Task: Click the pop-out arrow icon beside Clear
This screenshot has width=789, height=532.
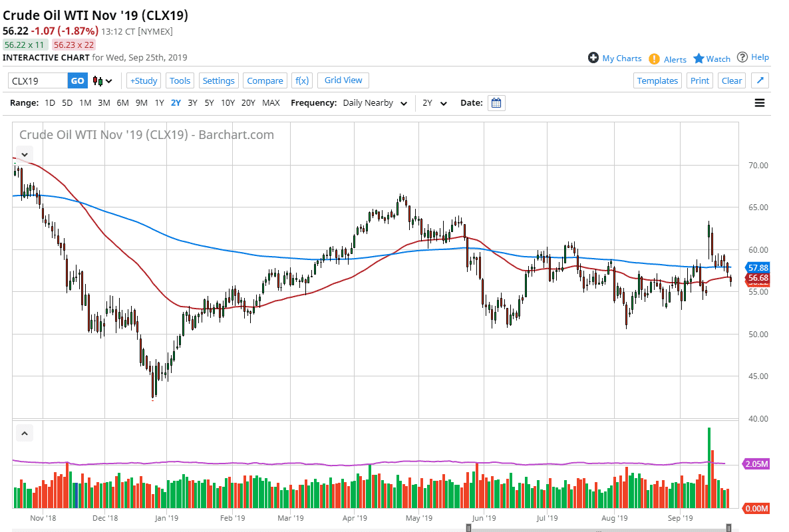Action: coord(758,80)
